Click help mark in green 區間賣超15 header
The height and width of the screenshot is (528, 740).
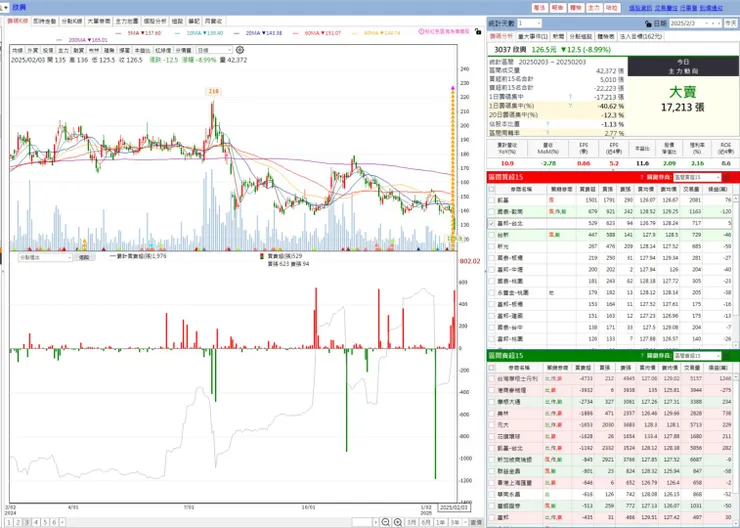point(641,356)
